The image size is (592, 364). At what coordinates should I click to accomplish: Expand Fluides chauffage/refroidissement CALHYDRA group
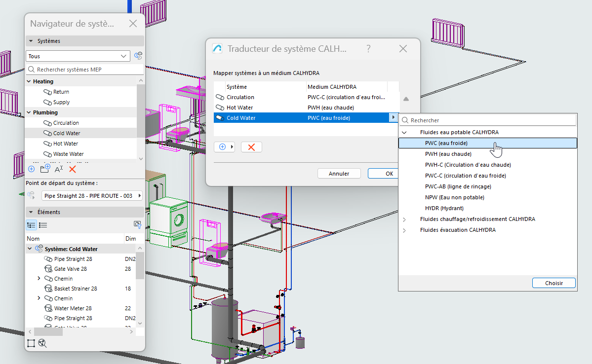tap(404, 219)
